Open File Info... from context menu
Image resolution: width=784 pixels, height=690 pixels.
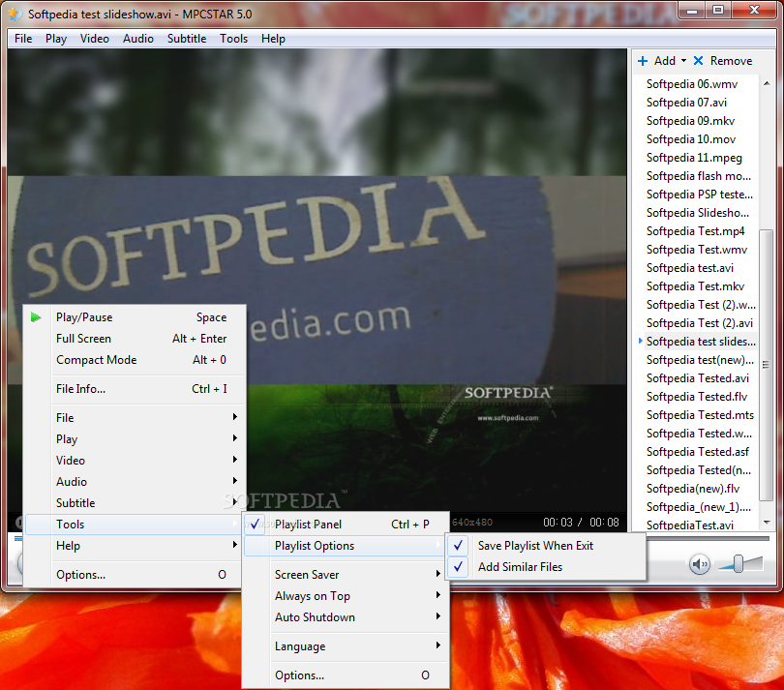click(x=136, y=389)
